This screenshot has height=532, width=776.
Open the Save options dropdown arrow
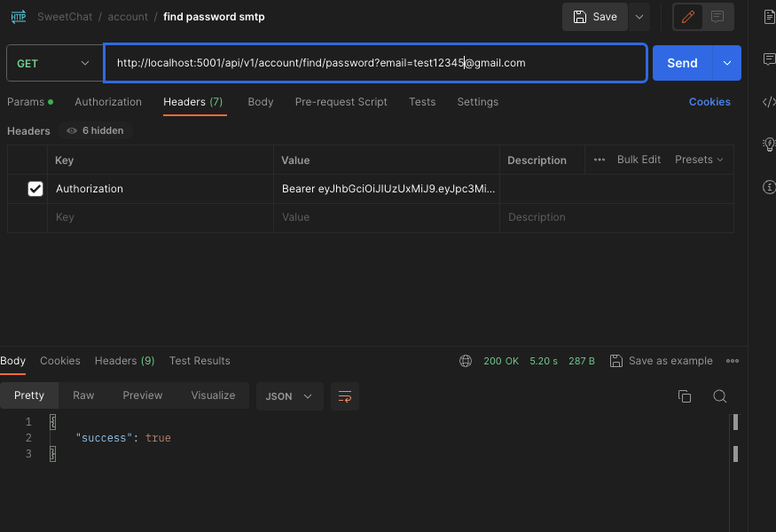(639, 17)
